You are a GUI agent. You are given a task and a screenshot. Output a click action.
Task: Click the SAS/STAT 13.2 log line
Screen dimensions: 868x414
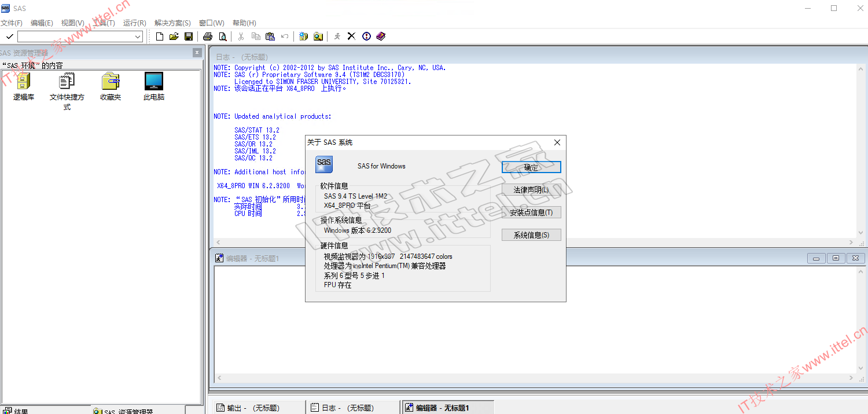tap(257, 130)
